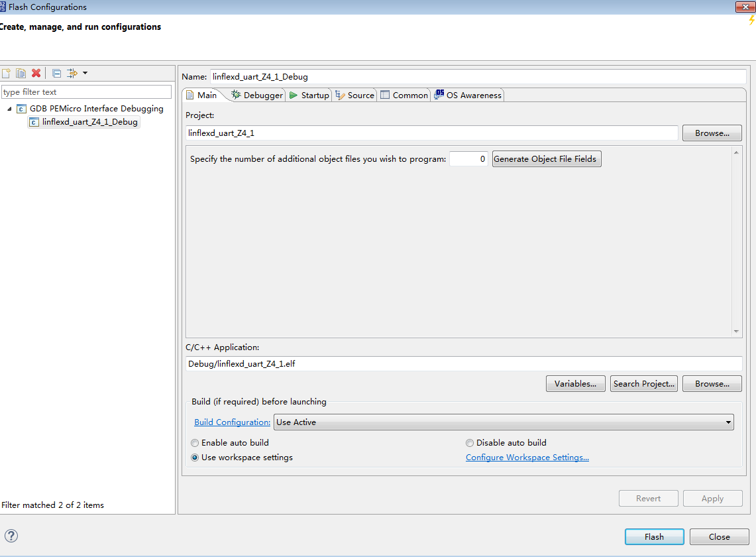
Task: Click the type filter text field
Action: pos(86,92)
